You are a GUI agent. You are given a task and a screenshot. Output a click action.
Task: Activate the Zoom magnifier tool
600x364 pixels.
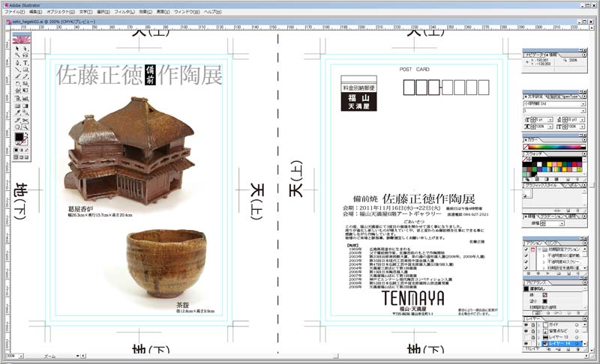pyautogui.click(x=25, y=127)
